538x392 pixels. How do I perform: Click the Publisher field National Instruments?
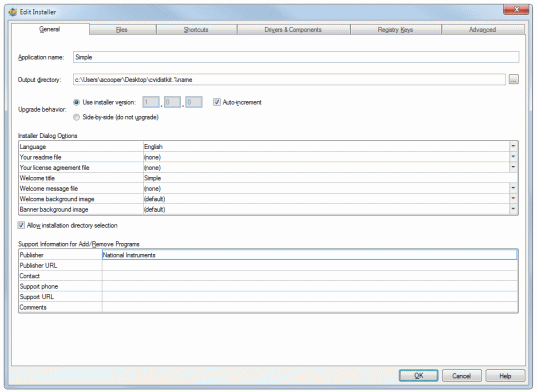point(309,255)
